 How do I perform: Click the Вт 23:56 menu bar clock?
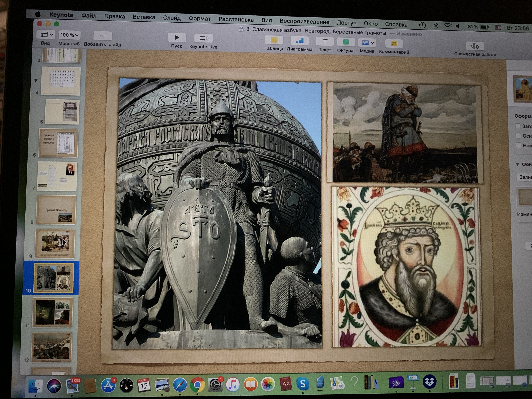518,28
